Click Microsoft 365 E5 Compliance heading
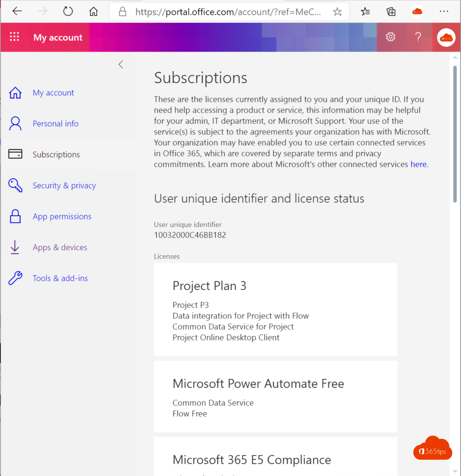The height and width of the screenshot is (476, 461). point(251,460)
